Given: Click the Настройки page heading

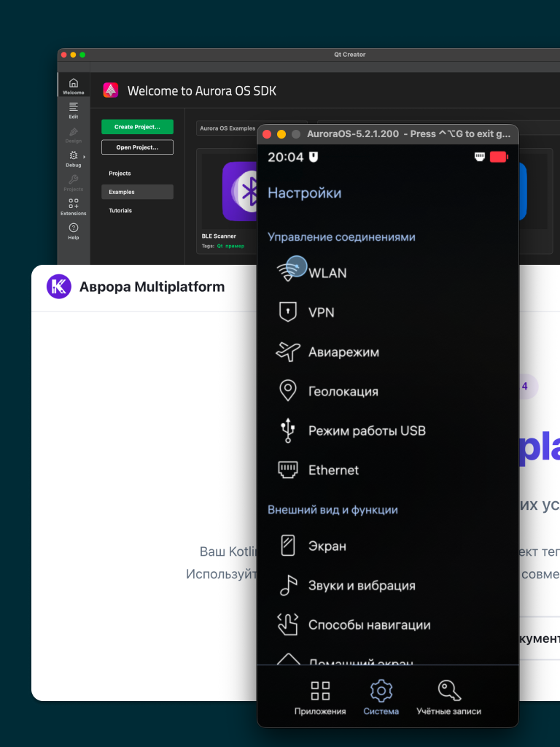Looking at the screenshot, I should pos(304,193).
